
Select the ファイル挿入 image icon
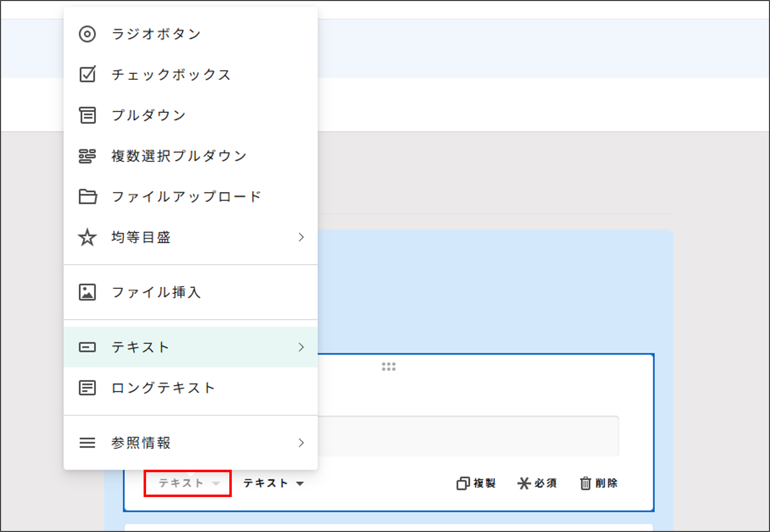pyautogui.click(x=87, y=292)
